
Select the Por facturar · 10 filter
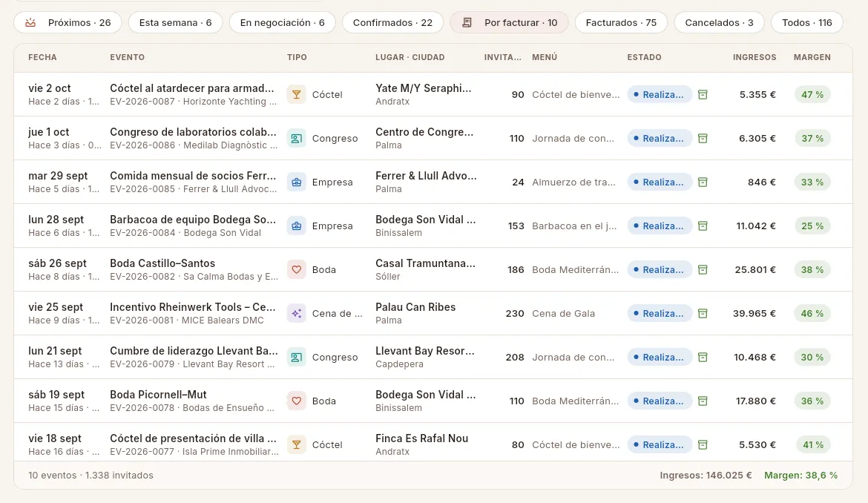[509, 23]
